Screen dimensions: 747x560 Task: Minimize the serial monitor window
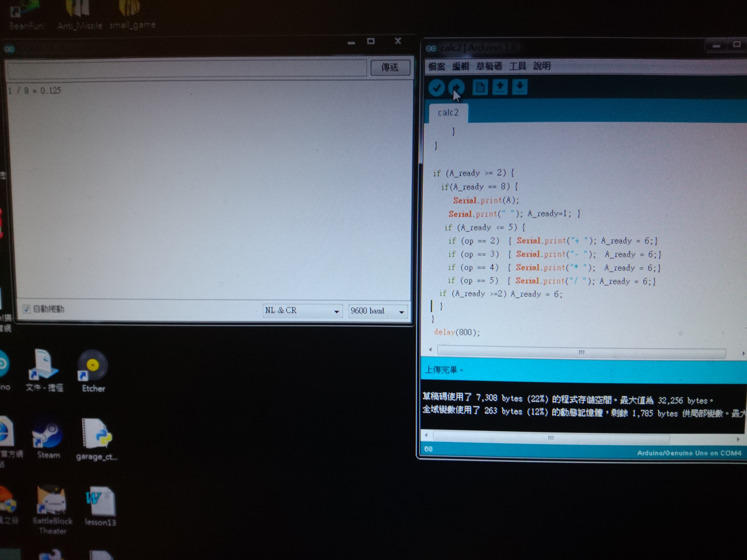pyautogui.click(x=351, y=43)
